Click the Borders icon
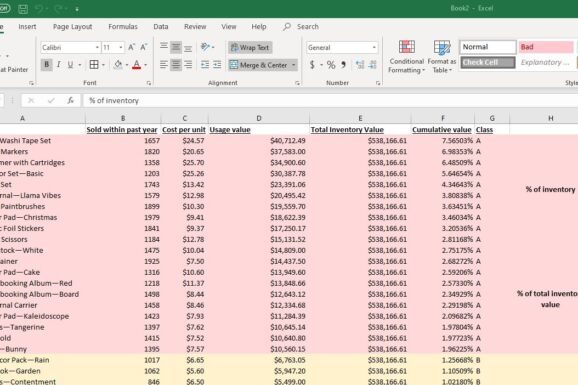 coord(94,65)
